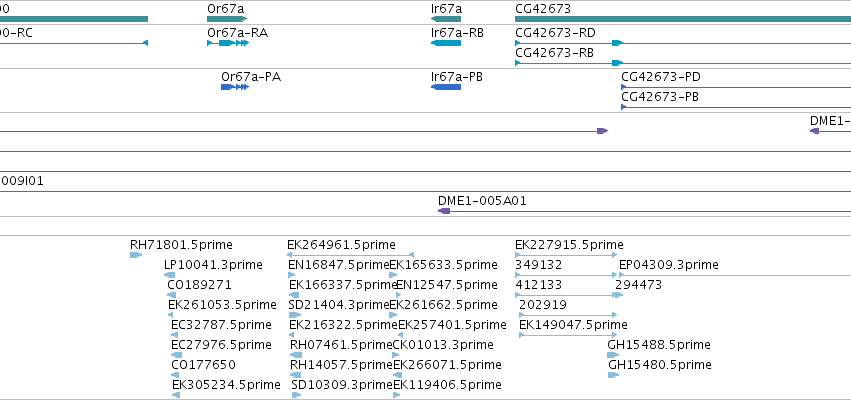This screenshot has height=400, width=851.
Task: Click the EK149047.5prime EST line
Action: click(x=568, y=335)
